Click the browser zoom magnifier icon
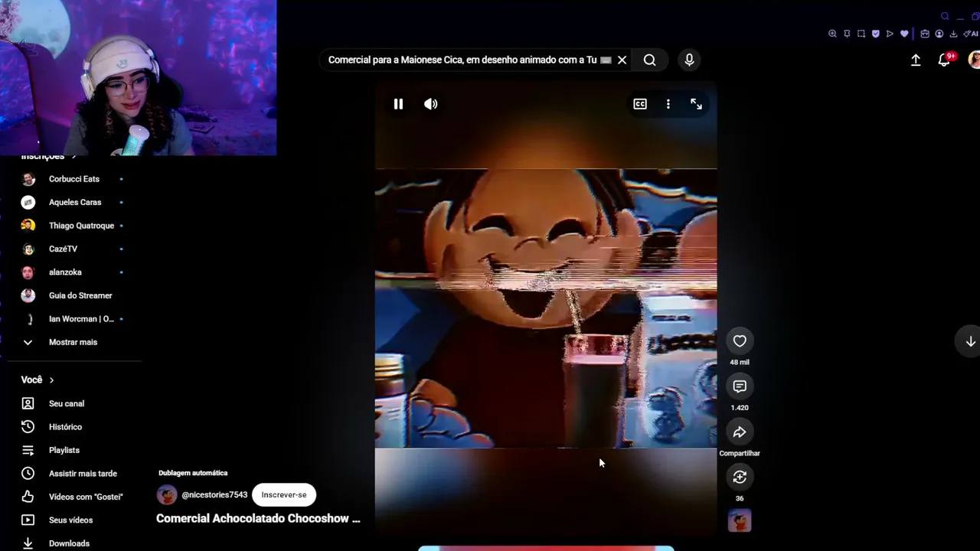980x551 pixels. coord(832,34)
